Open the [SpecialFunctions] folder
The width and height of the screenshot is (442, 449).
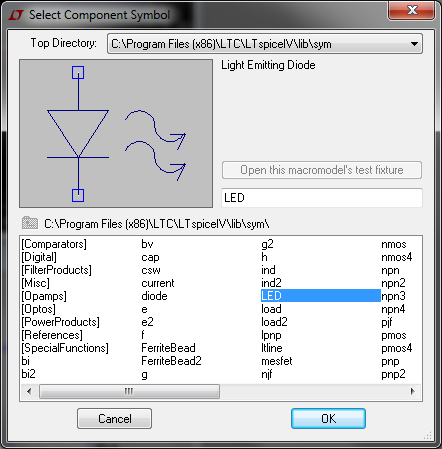[x=65, y=348]
